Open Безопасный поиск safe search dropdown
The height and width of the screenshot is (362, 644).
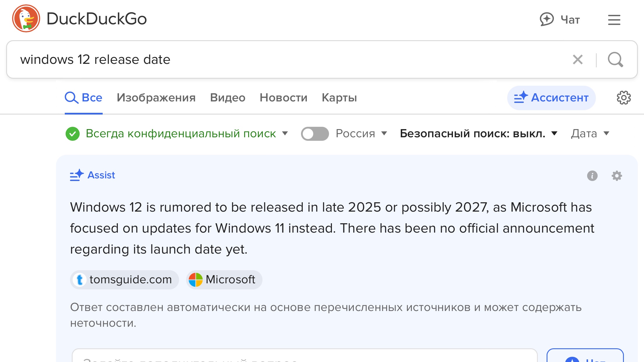pos(478,134)
